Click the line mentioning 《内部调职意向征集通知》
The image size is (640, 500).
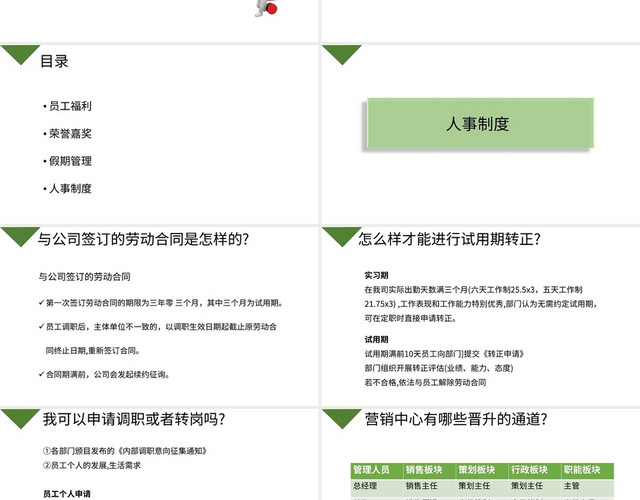tap(125, 451)
